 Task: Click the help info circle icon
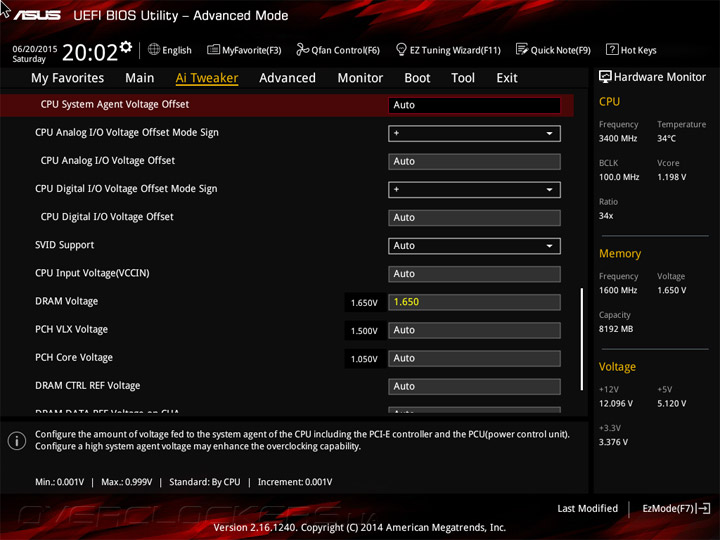[17, 441]
